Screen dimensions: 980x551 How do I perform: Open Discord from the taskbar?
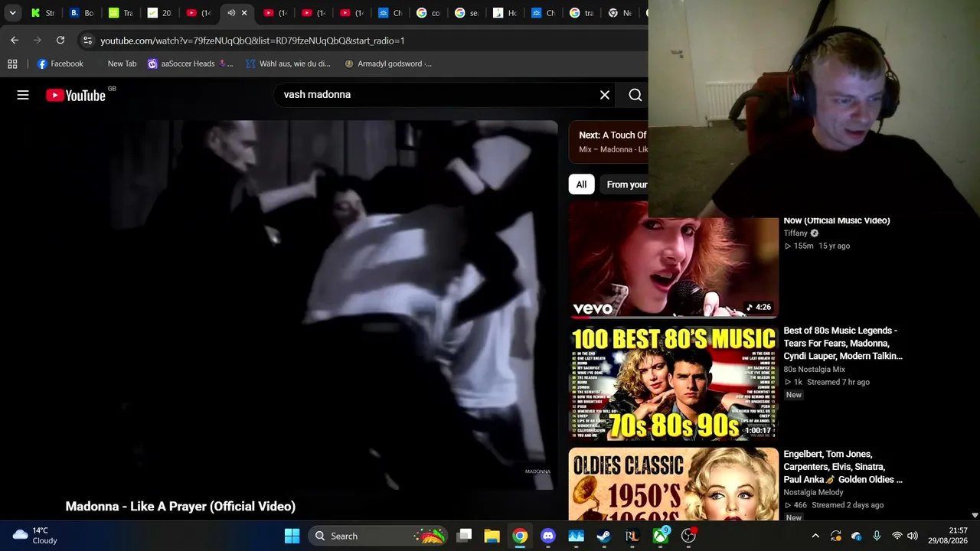click(548, 536)
